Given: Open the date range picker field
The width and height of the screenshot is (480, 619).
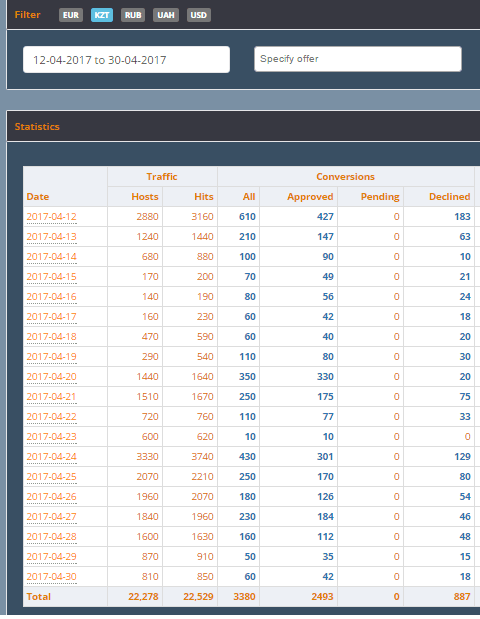Looking at the screenshot, I should [126, 60].
